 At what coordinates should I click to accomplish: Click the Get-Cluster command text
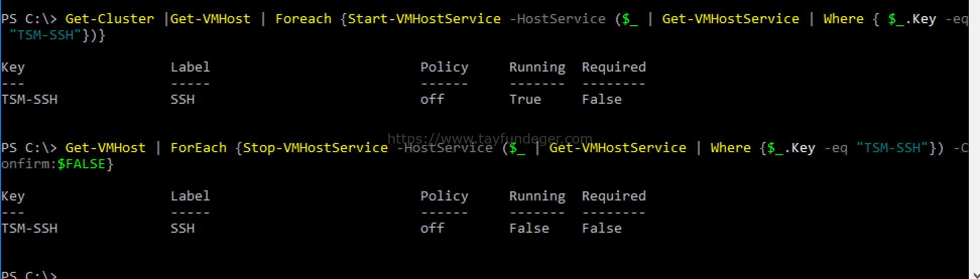click(109, 19)
